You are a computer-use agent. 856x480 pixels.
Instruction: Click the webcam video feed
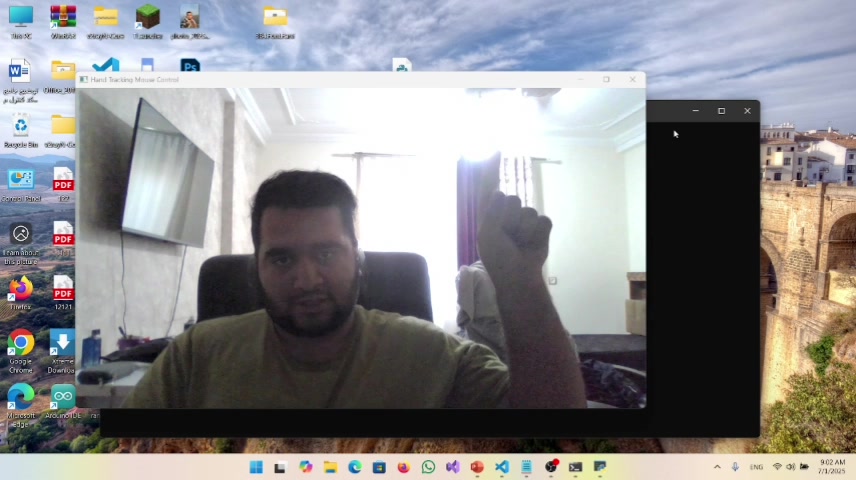tap(361, 248)
